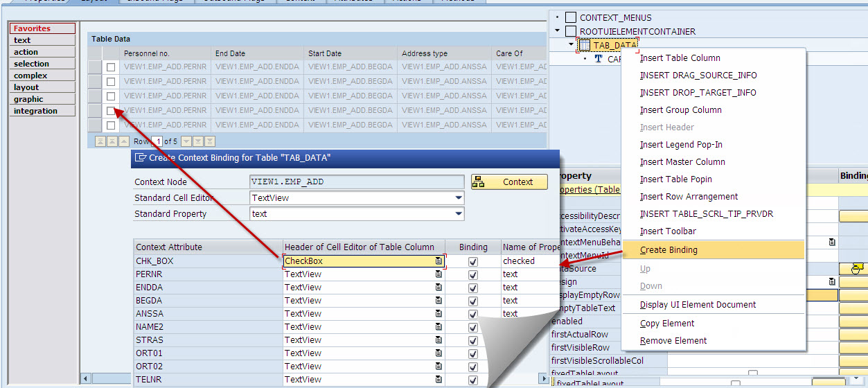Collapse the ROOTUIELEMENTCONTAINER tree node
Screen dimensions: 868x388
click(x=557, y=31)
